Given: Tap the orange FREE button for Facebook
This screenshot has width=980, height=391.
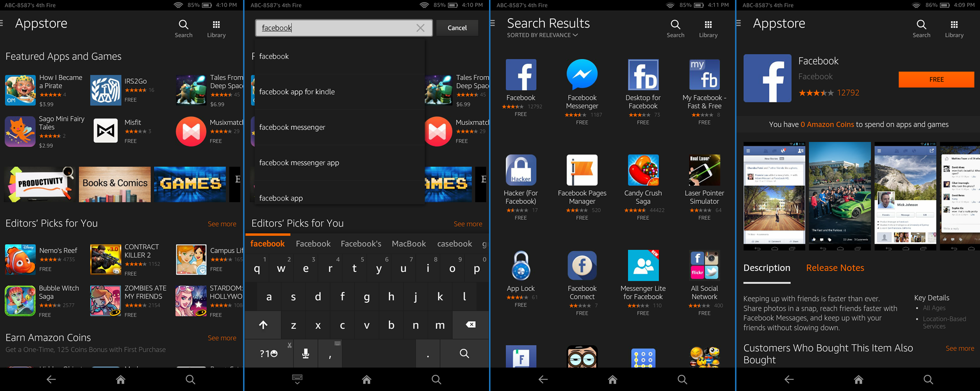Looking at the screenshot, I should pos(936,79).
